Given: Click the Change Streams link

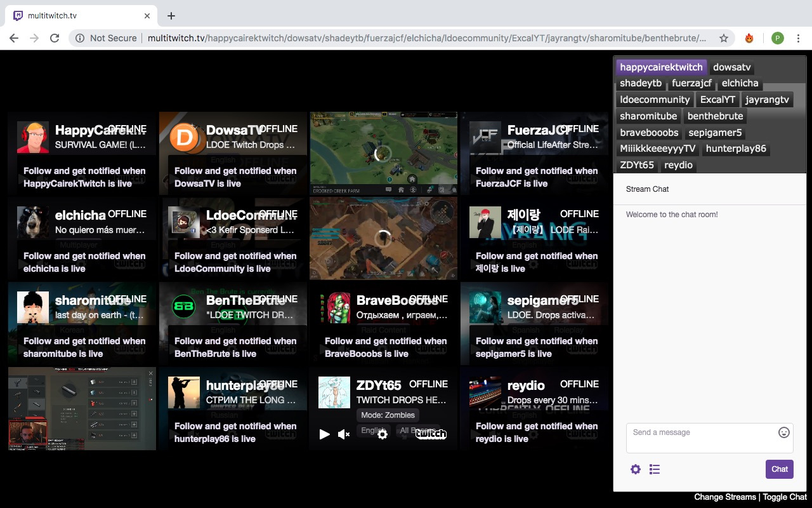Looking at the screenshot, I should pos(725,497).
